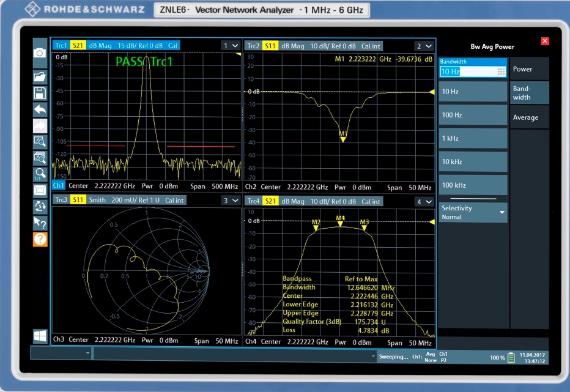Open the Windows start button
The height and width of the screenshot is (392, 570).
click(x=40, y=336)
